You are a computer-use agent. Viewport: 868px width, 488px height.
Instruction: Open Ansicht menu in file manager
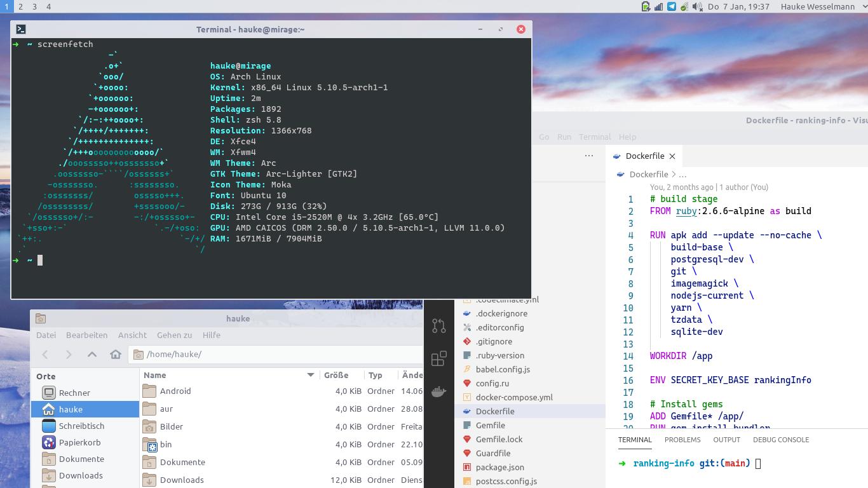(x=132, y=335)
